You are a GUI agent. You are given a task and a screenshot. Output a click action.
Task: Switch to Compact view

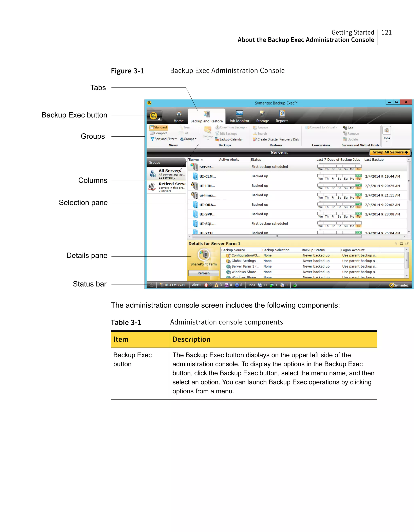tap(158, 133)
